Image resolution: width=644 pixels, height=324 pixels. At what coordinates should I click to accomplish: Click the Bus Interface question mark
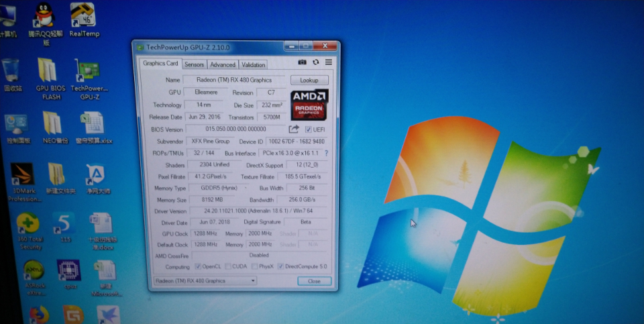[x=327, y=153]
